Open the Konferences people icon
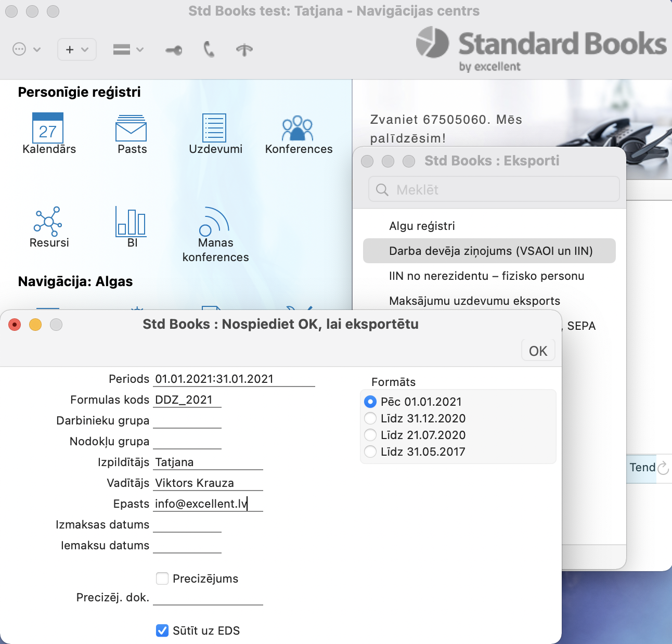This screenshot has width=672, height=644. (298, 128)
